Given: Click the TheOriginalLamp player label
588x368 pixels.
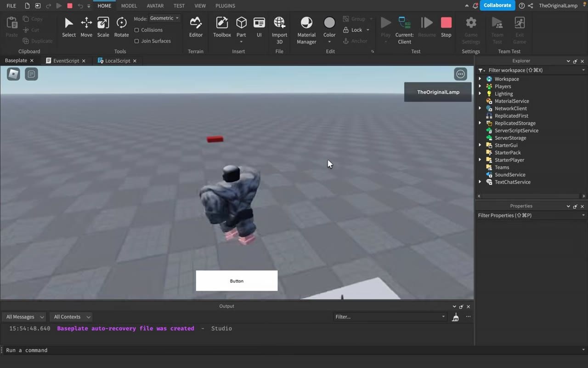Looking at the screenshot, I should click(x=438, y=92).
